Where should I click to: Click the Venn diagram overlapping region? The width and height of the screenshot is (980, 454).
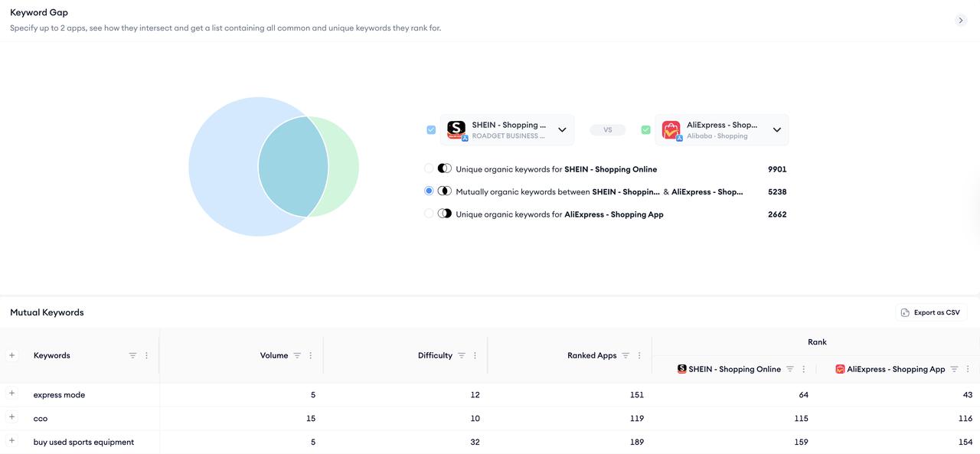[x=293, y=166]
